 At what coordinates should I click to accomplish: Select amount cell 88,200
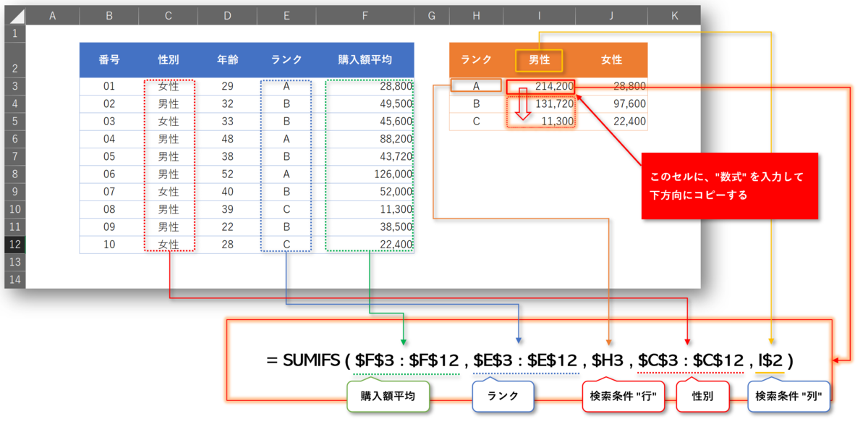[365, 139]
